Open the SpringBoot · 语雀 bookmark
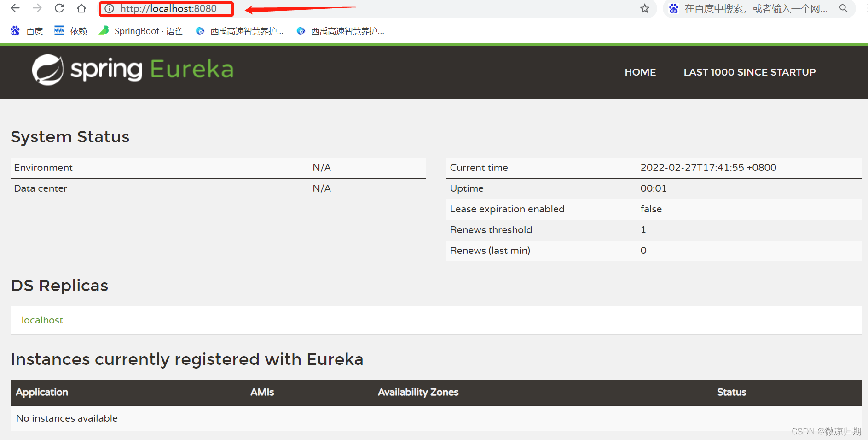This screenshot has height=440, width=868. click(x=141, y=31)
